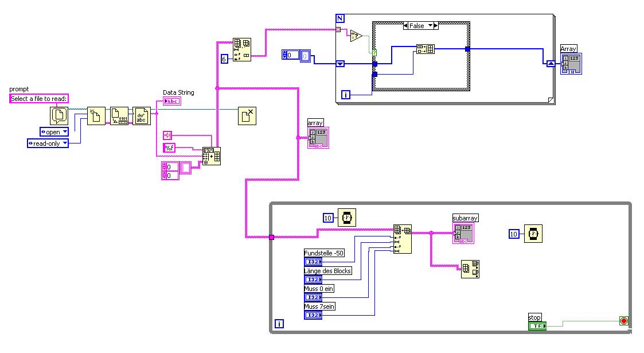
Task: Select the Open/Create File function node
Action: click(96, 116)
